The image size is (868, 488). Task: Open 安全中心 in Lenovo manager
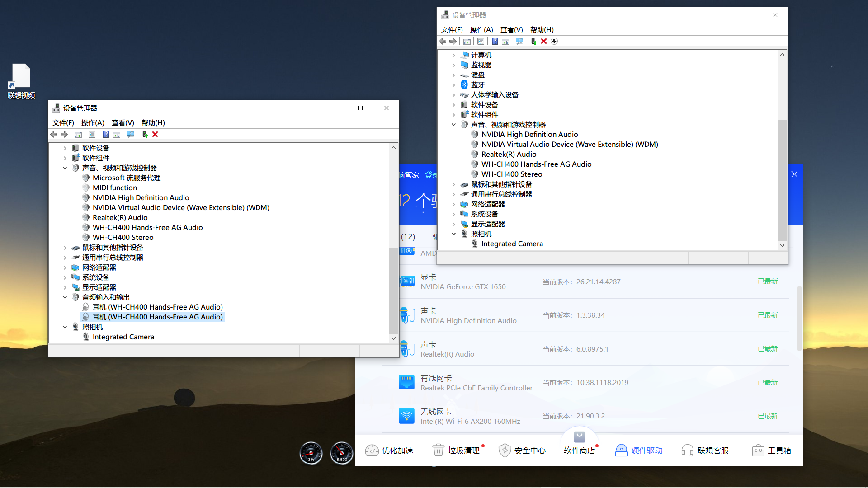pos(522,450)
